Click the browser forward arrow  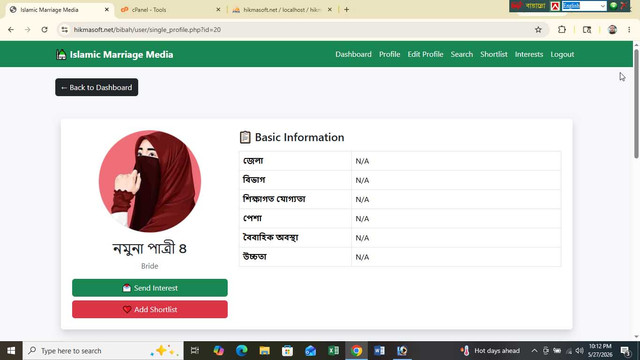click(x=27, y=30)
